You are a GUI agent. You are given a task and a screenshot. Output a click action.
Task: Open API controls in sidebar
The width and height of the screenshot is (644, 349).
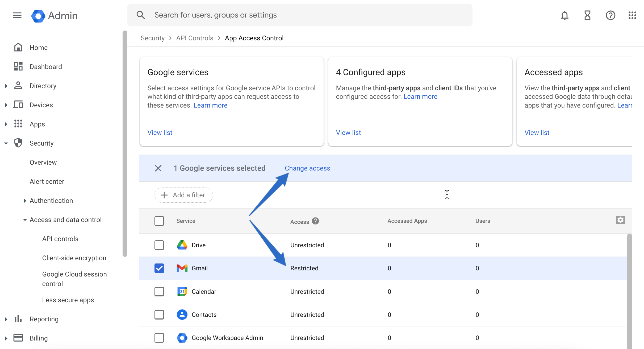point(60,239)
